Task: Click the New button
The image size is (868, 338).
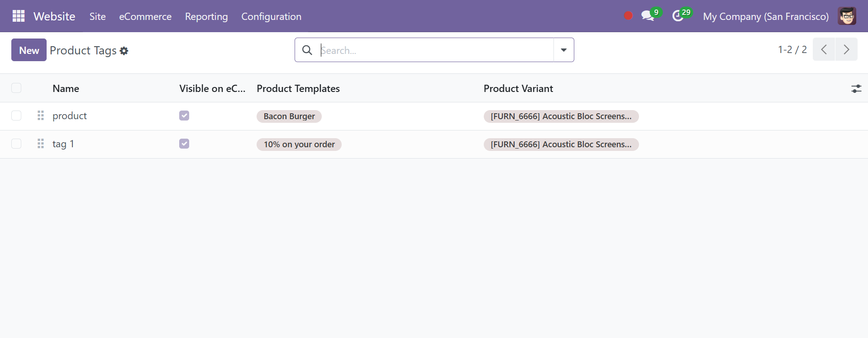Action: click(29, 50)
